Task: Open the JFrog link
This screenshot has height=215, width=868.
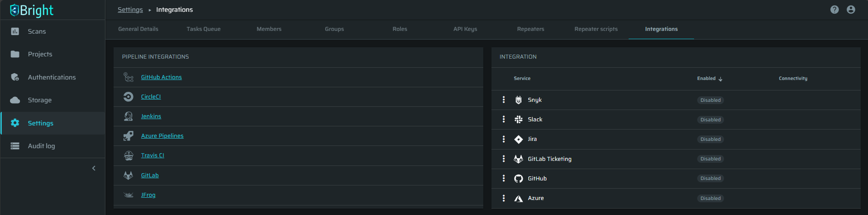Action: [148, 195]
